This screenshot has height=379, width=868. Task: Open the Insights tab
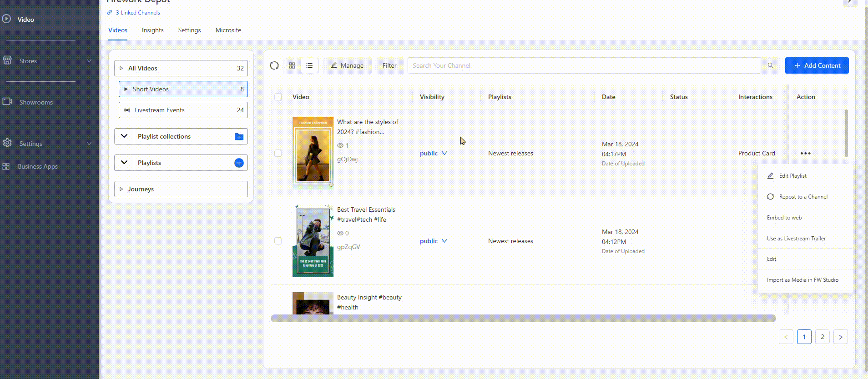pos(152,30)
